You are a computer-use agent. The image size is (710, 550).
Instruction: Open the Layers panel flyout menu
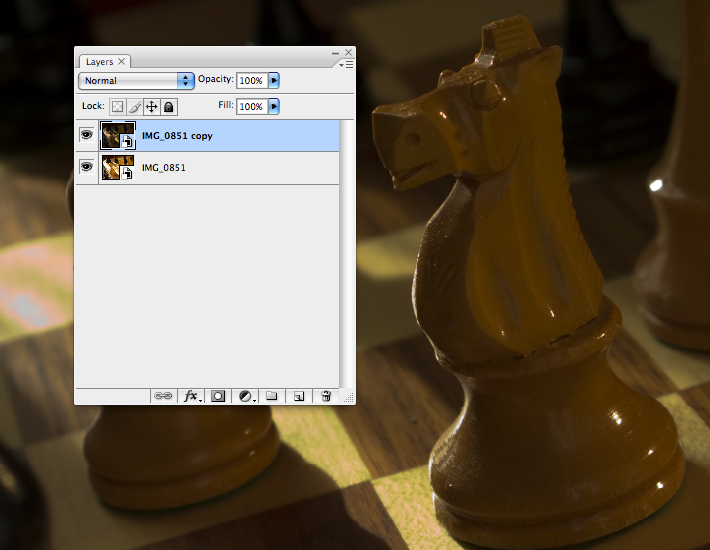[346, 65]
